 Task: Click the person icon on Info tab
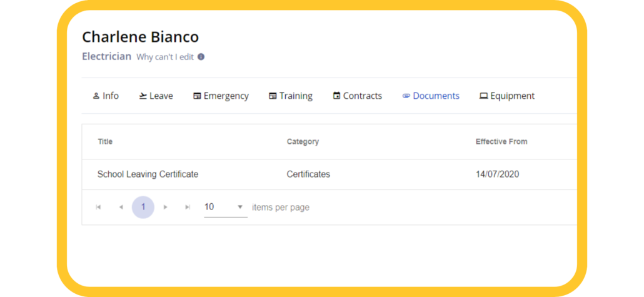click(x=96, y=96)
